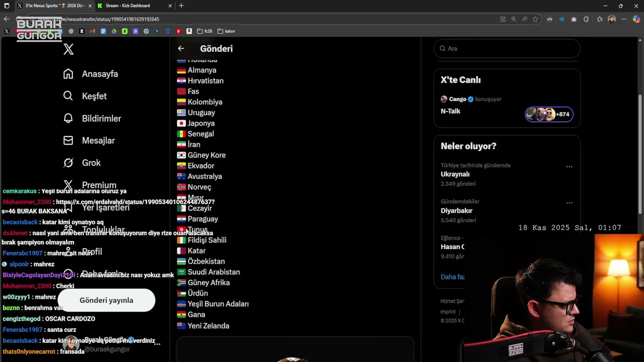Image resolution: width=644 pixels, height=362 pixels.
Task: Click the Imprint footer link
Action: (448, 312)
